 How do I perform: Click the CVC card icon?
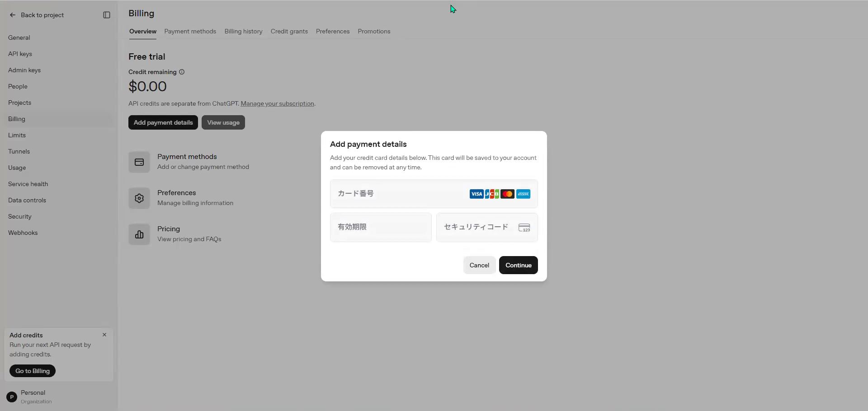pos(524,228)
